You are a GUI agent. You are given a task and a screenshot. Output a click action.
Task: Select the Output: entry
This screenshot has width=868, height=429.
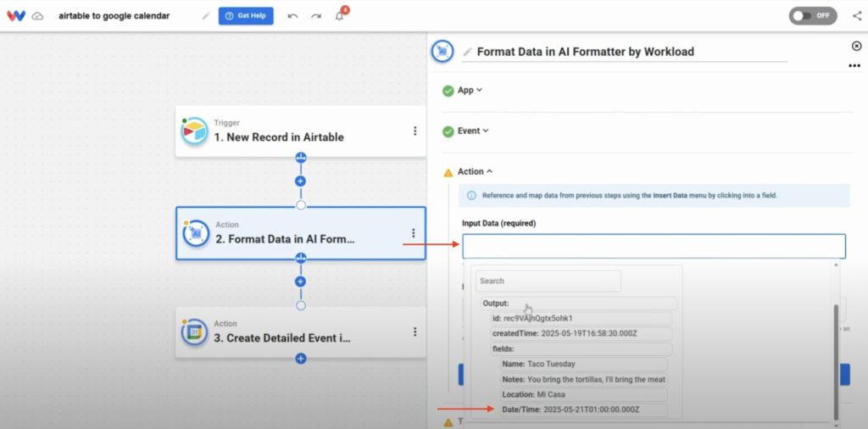click(579, 304)
